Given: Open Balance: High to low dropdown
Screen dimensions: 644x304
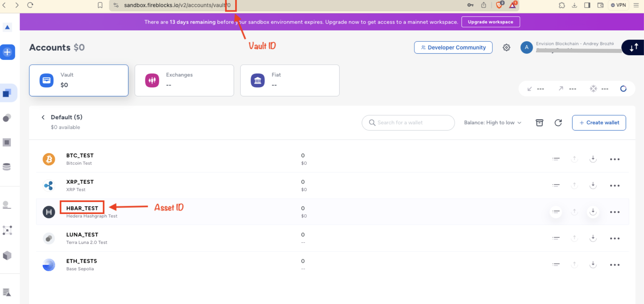Looking at the screenshot, I should [x=492, y=123].
